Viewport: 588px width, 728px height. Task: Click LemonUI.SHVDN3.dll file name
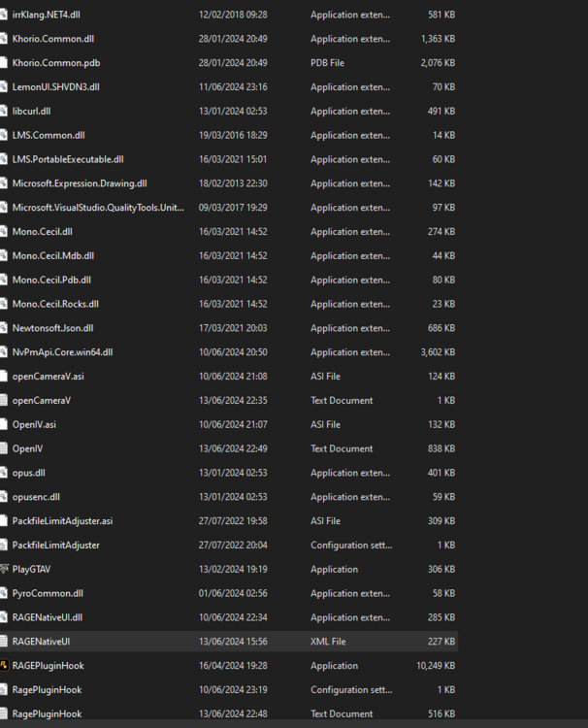(x=55, y=87)
